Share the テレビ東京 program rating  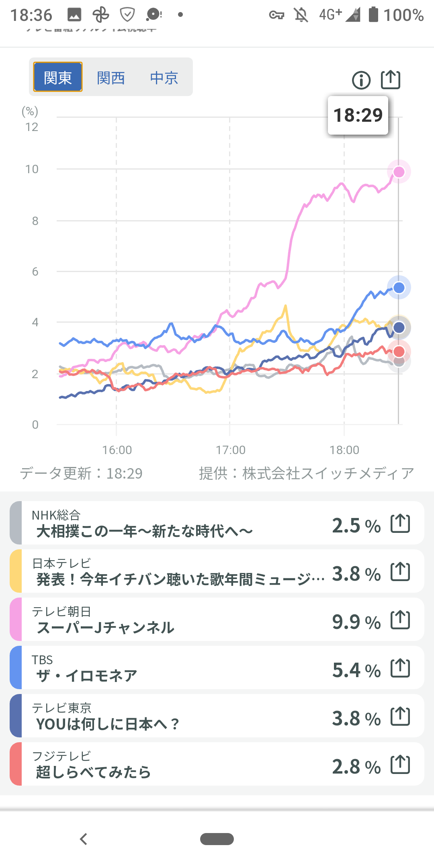(x=400, y=716)
